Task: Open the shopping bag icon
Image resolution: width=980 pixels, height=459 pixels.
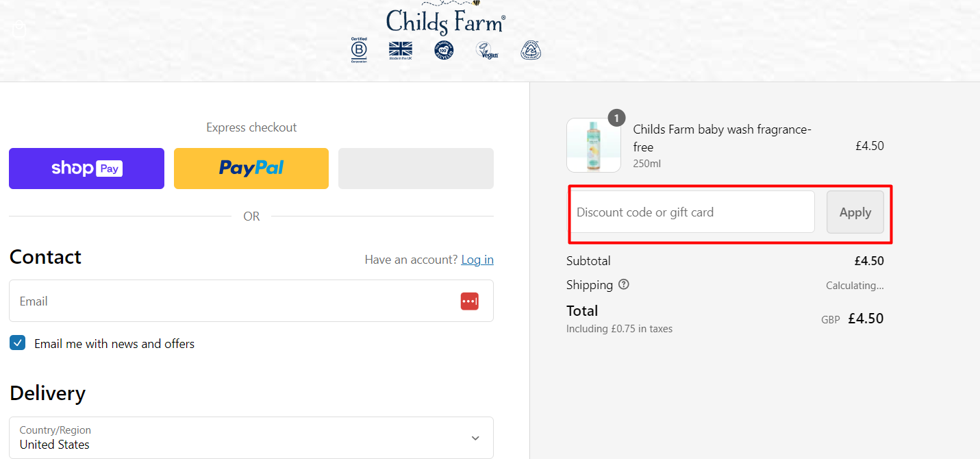Action: pos(18,29)
